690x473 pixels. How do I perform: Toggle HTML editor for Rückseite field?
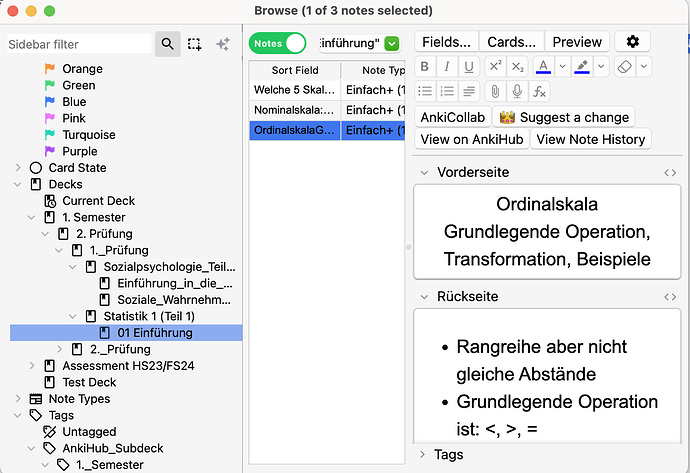670,297
